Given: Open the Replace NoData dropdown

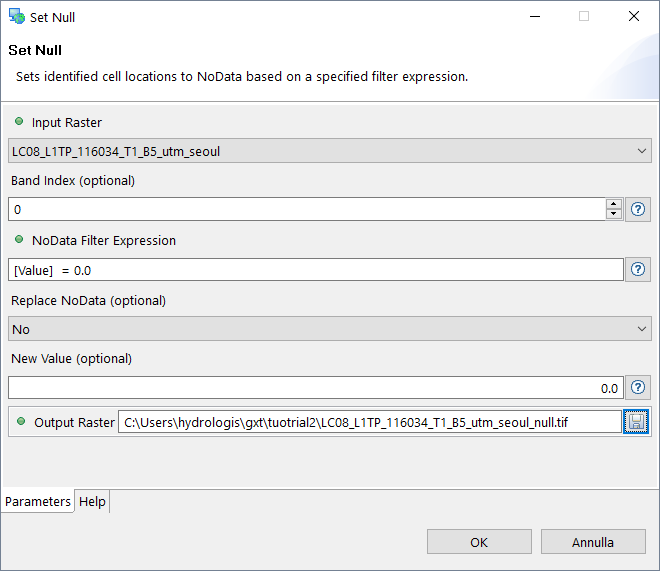Looking at the screenshot, I should point(641,329).
